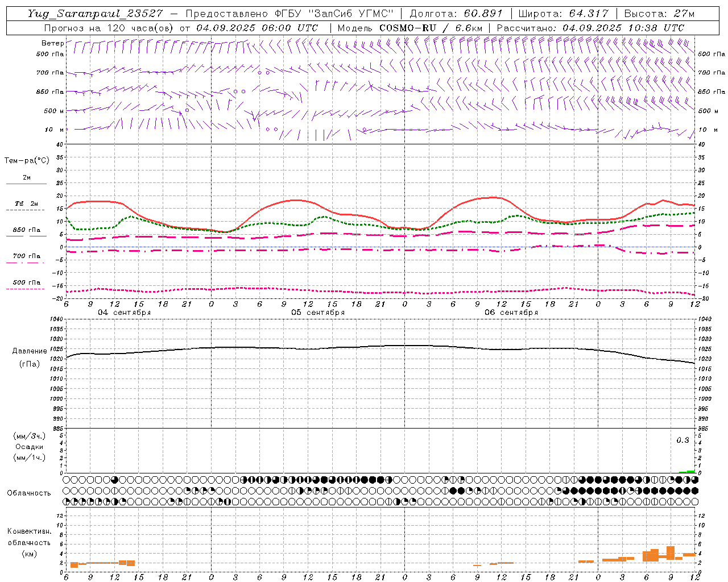Click the Ветер section label

52,43
